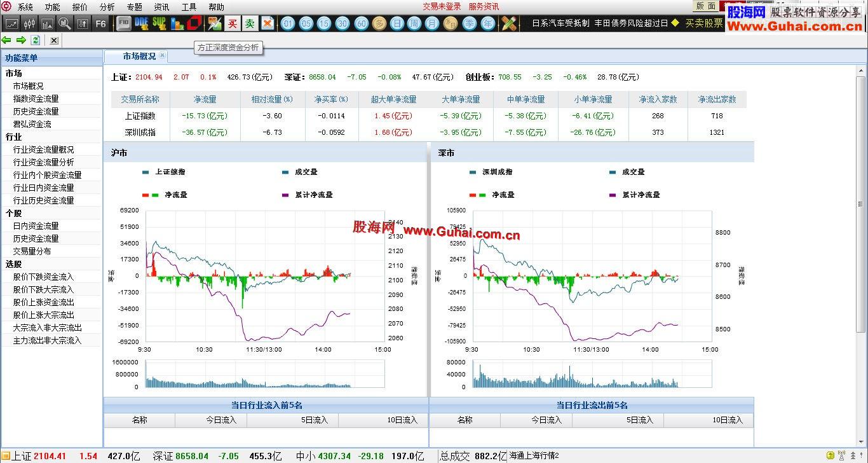
Task: Click the magnifier chart search icon
Action: tap(64, 24)
